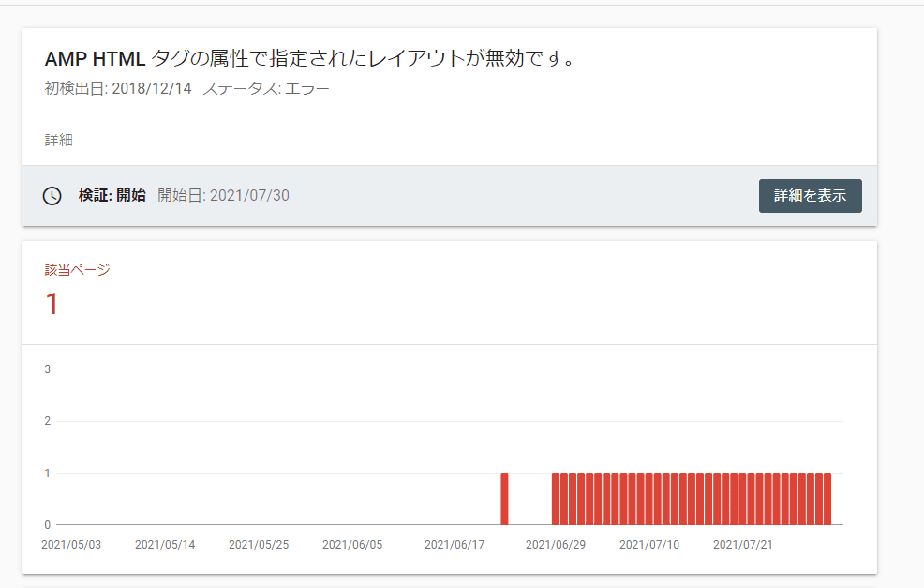Select the 該当ページ label in the chart card

77,270
